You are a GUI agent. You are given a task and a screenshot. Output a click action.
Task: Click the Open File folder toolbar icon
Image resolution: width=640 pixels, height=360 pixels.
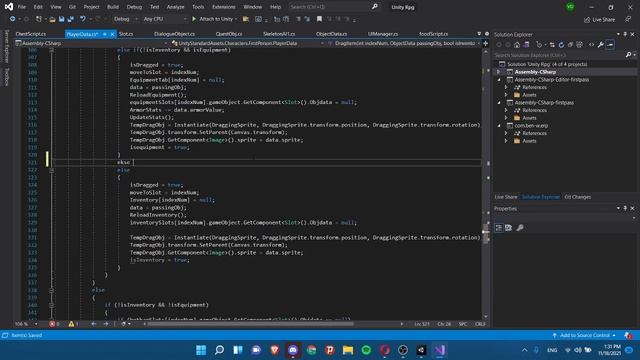[52, 19]
